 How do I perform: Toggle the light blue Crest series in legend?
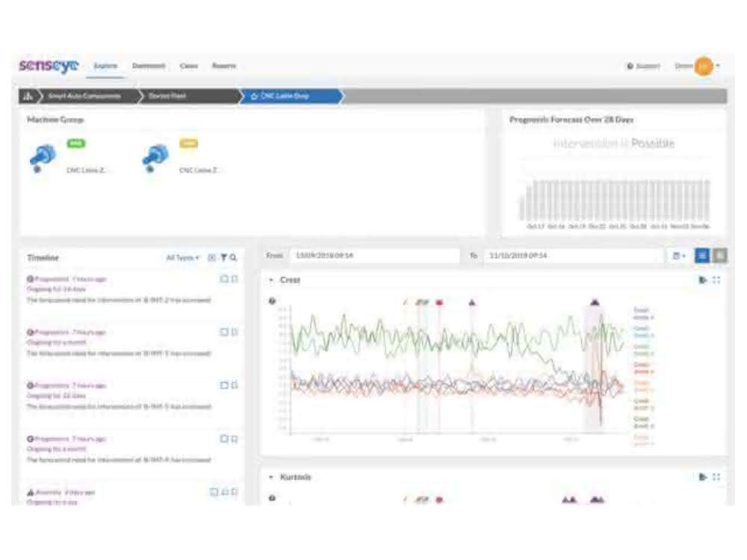click(x=642, y=332)
